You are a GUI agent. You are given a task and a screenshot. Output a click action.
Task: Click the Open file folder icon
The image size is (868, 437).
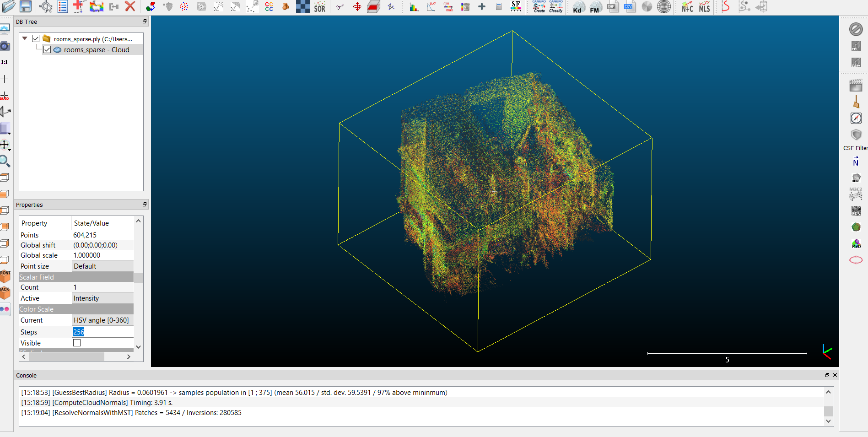pos(9,6)
